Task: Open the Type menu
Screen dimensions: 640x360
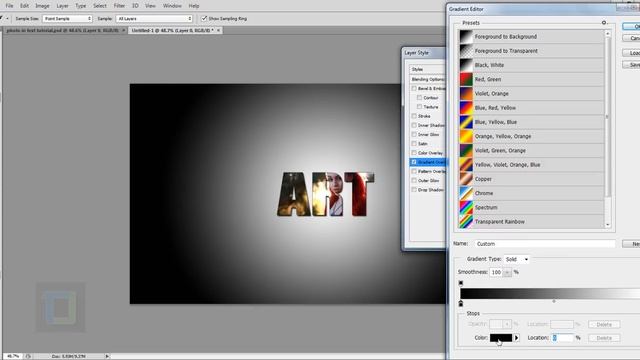Action: pyautogui.click(x=81, y=6)
